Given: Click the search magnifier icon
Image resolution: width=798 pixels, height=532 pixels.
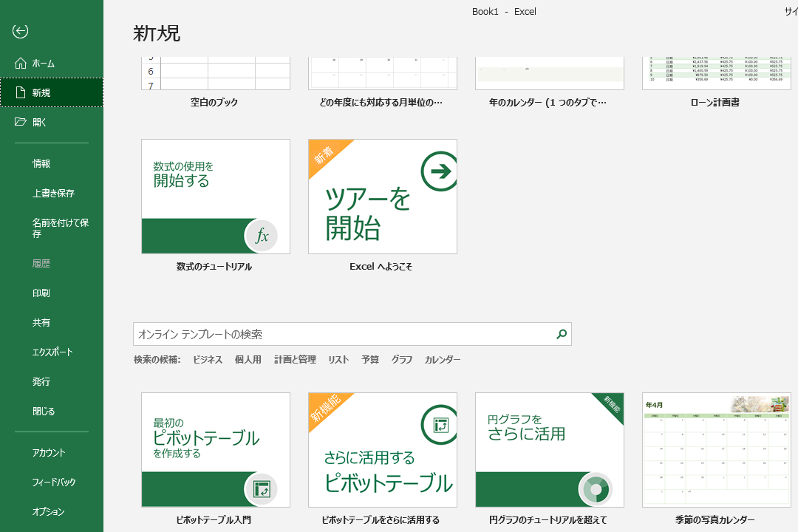Looking at the screenshot, I should [x=562, y=334].
